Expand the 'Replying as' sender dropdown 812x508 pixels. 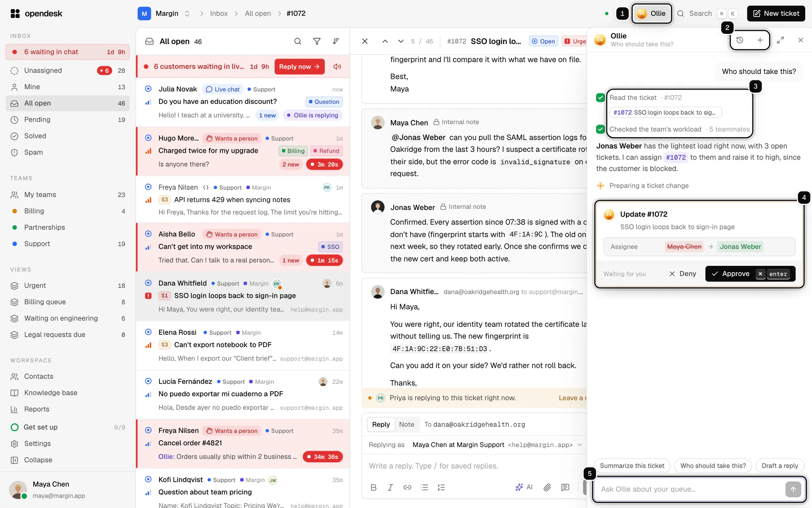point(580,444)
